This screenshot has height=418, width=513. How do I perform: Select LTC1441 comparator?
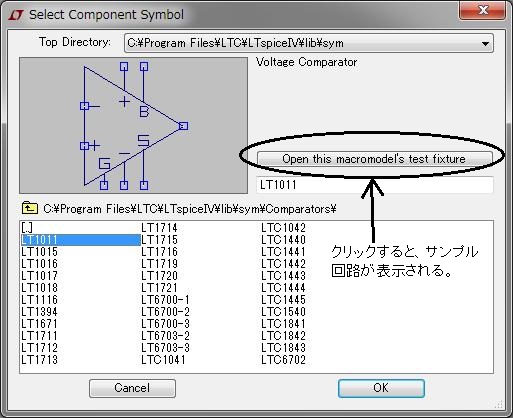(x=283, y=252)
